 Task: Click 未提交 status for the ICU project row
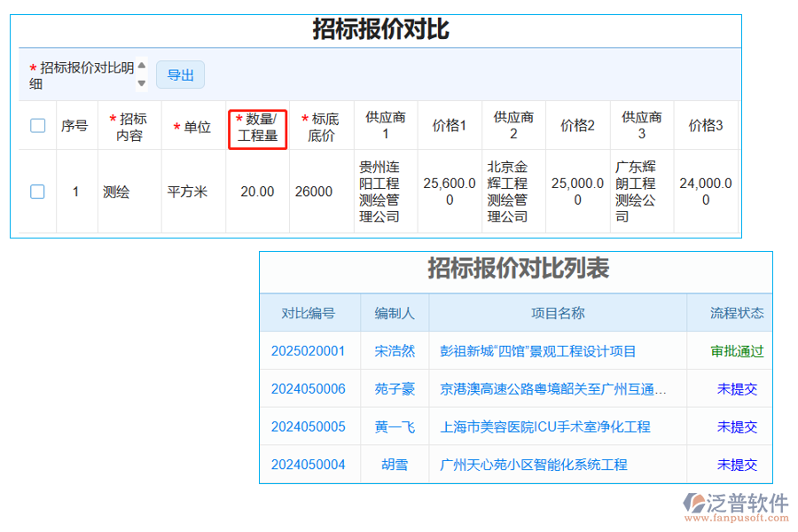click(738, 426)
